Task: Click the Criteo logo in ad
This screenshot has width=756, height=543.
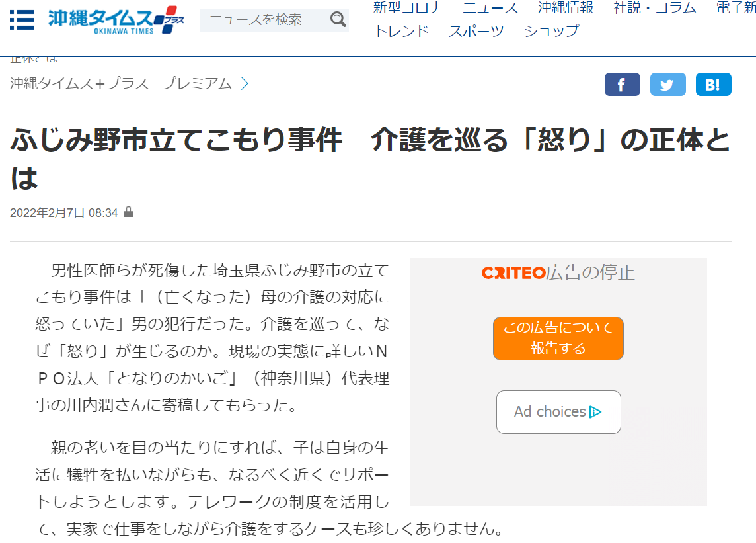Action: 513,273
